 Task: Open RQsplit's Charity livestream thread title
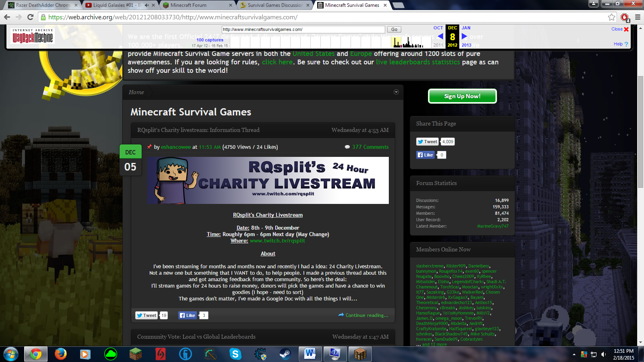click(x=198, y=130)
